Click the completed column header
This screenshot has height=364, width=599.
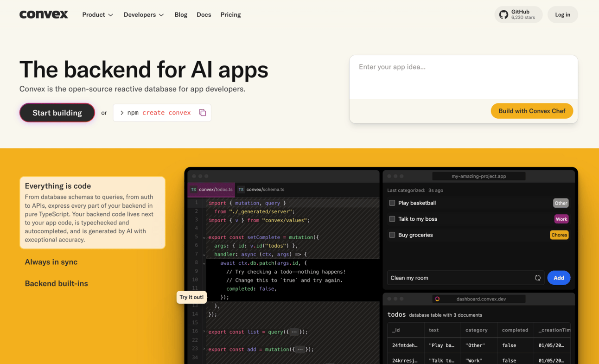tap(515, 330)
